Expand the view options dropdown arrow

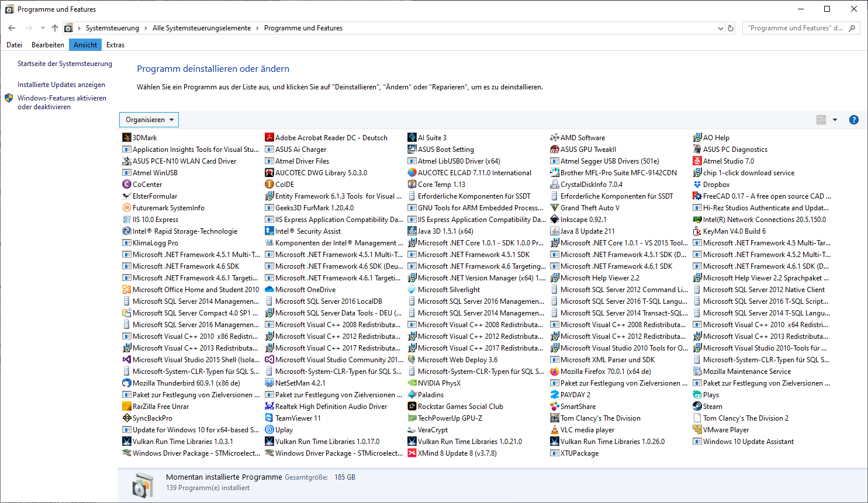(x=835, y=120)
